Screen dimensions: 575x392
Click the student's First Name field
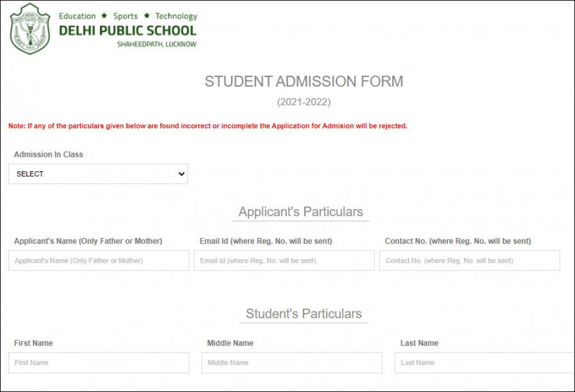pyautogui.click(x=99, y=363)
